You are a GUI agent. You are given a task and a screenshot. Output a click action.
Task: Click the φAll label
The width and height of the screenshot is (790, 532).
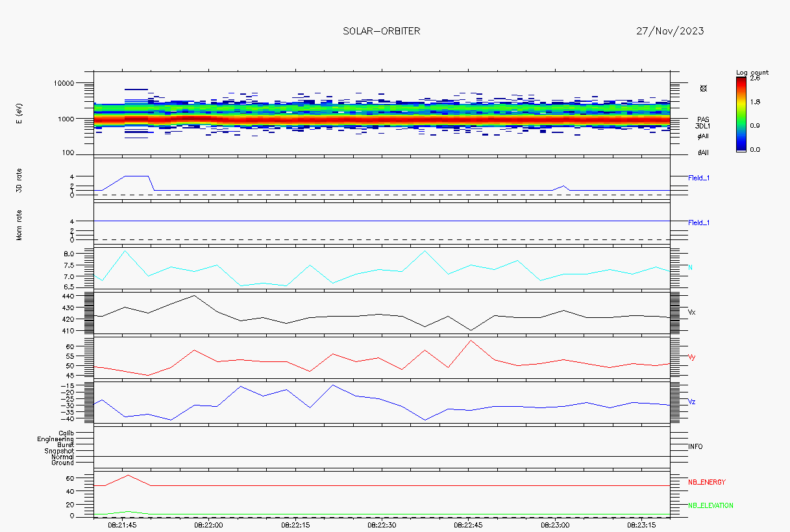click(x=703, y=136)
